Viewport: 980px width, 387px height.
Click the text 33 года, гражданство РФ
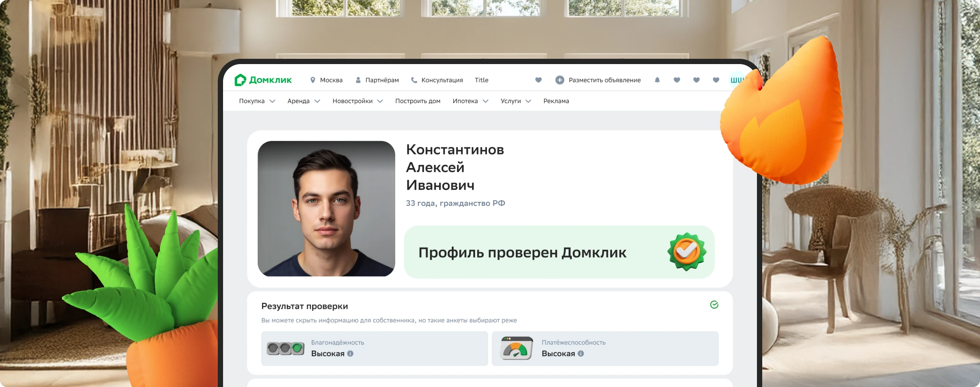(455, 203)
